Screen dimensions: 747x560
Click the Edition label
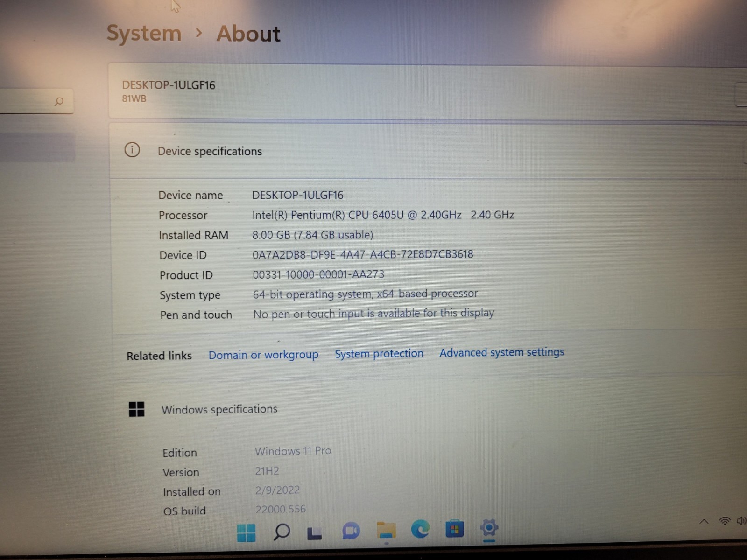(180, 453)
